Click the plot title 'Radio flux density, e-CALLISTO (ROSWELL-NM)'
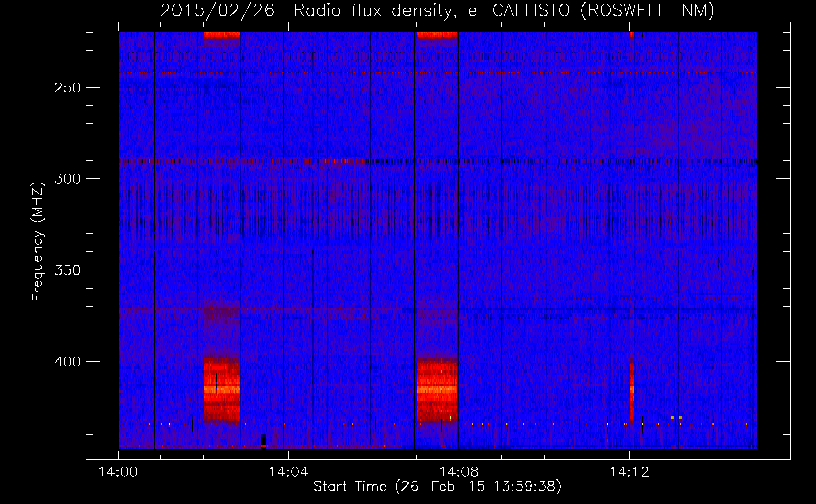816x504 pixels. click(x=504, y=10)
